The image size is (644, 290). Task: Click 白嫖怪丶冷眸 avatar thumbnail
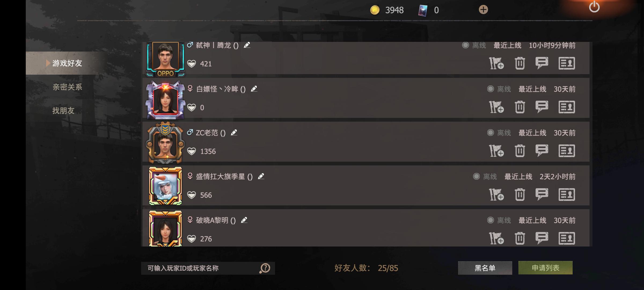[165, 100]
